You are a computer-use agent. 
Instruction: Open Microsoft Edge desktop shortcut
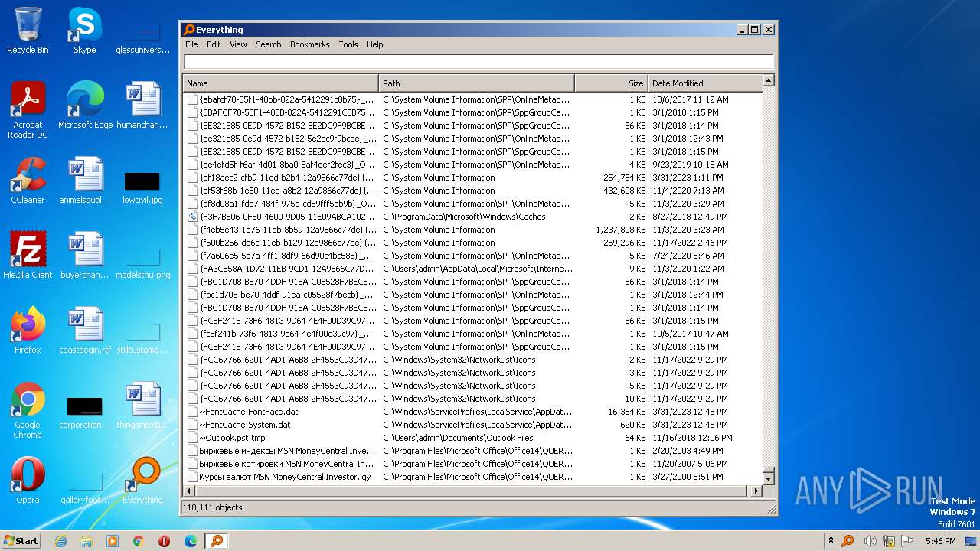[x=85, y=106]
